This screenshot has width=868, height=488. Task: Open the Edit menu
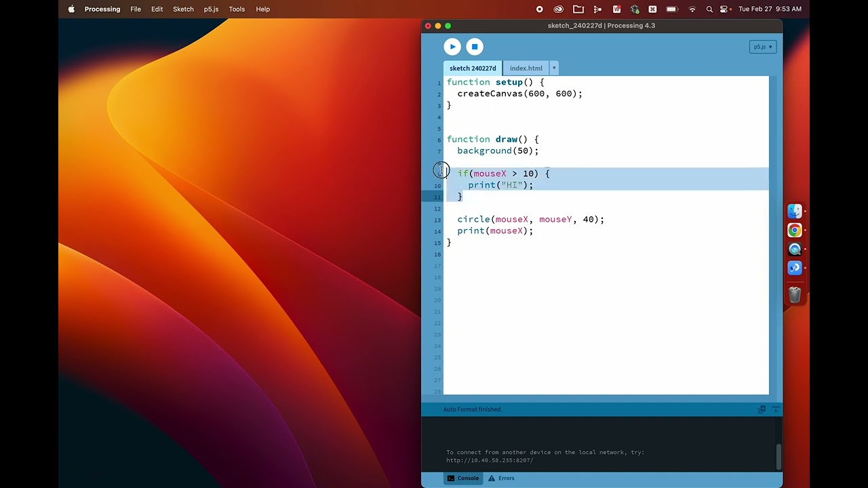157,9
